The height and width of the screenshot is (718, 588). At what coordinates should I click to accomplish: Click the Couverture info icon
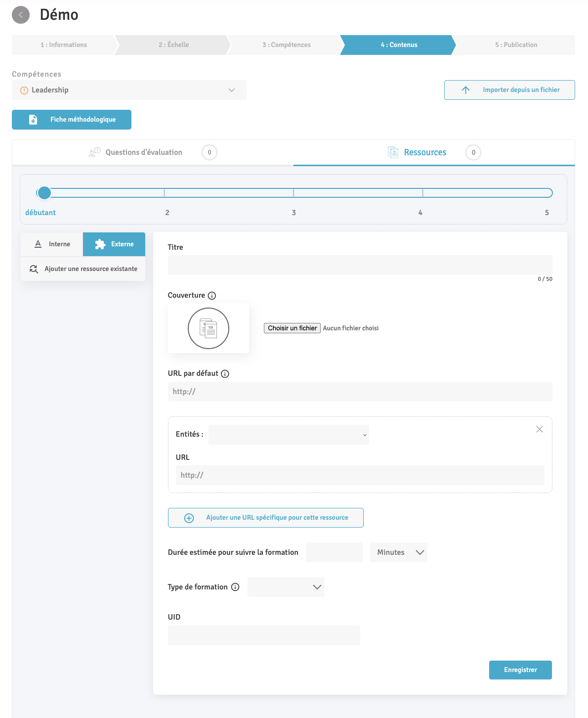click(212, 296)
